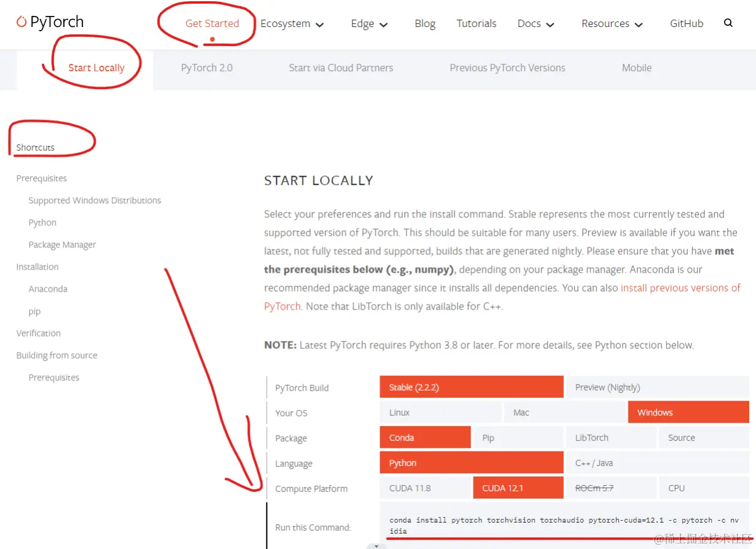Click the Shortcuts sidebar heading
Screen dimensions: 756x549
(x=35, y=147)
